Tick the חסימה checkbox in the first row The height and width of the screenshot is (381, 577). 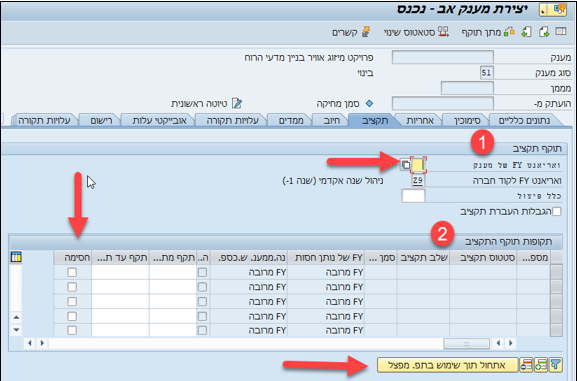coord(72,272)
